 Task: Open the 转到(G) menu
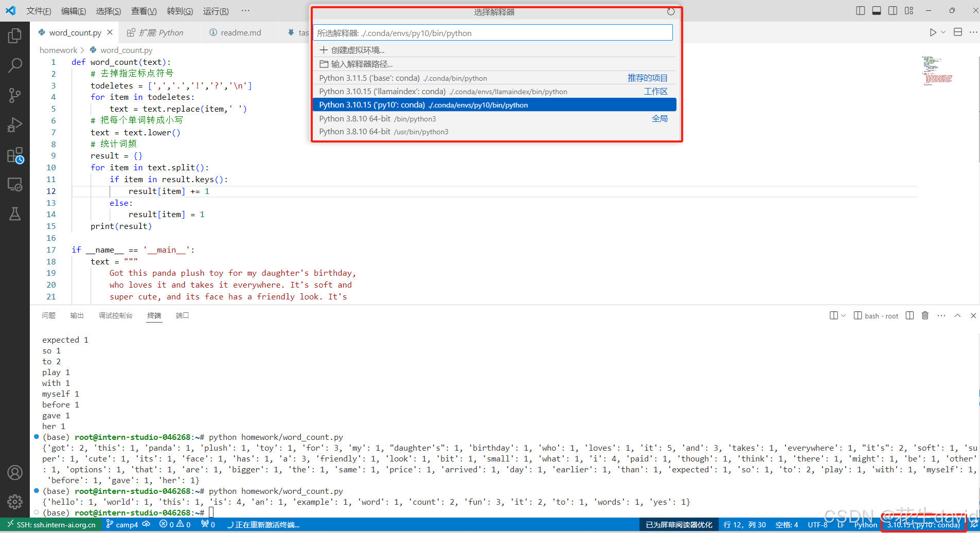pyautogui.click(x=180, y=11)
